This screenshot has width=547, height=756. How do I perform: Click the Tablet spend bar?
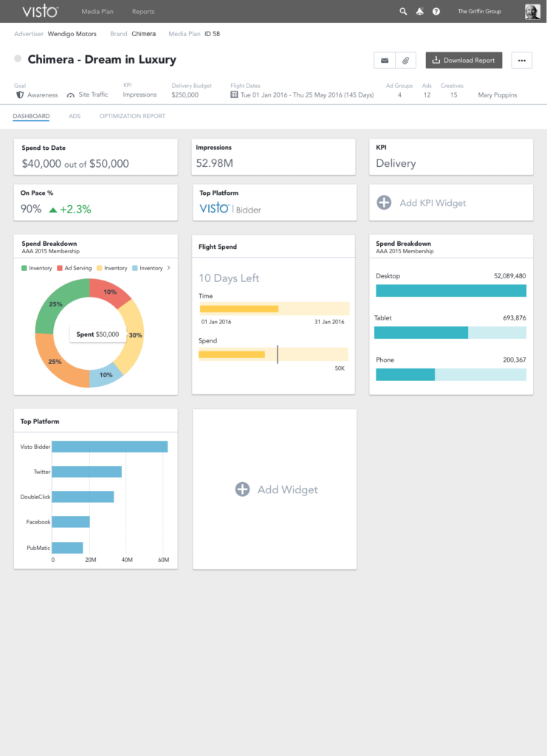click(450, 332)
